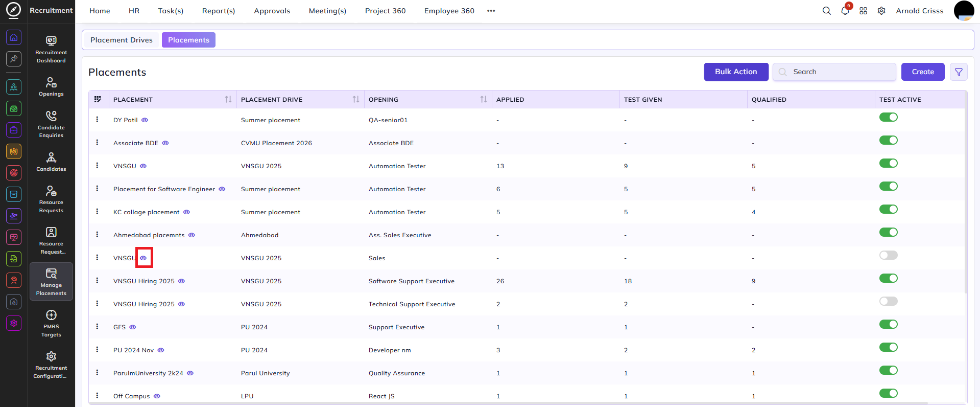The height and width of the screenshot is (407, 980).
Task: View details eye icon for DY Patil
Action: tap(145, 120)
